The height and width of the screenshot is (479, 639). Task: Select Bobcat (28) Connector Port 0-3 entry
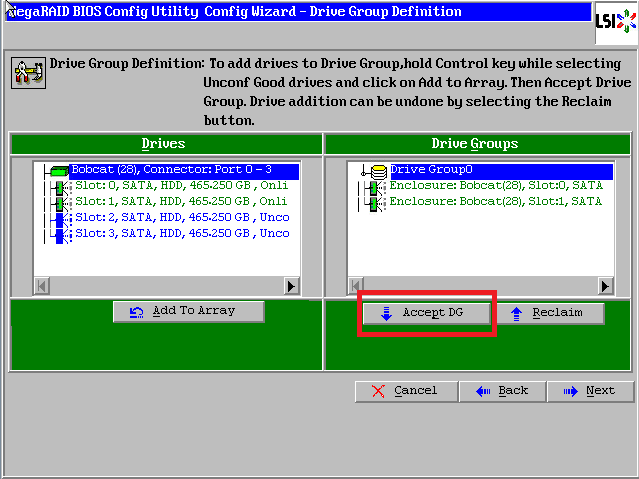184,171
